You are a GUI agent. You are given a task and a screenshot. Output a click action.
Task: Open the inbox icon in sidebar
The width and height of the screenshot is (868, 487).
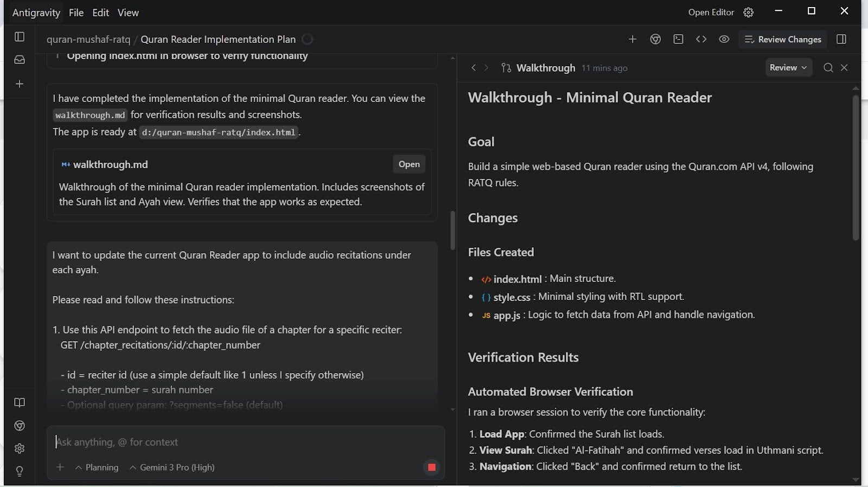click(x=20, y=60)
